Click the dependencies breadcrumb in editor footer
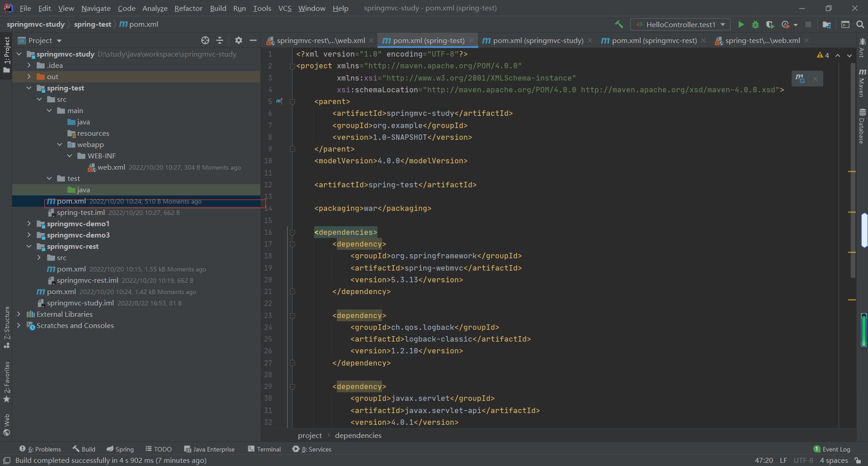The height and width of the screenshot is (466, 868). pyautogui.click(x=358, y=435)
